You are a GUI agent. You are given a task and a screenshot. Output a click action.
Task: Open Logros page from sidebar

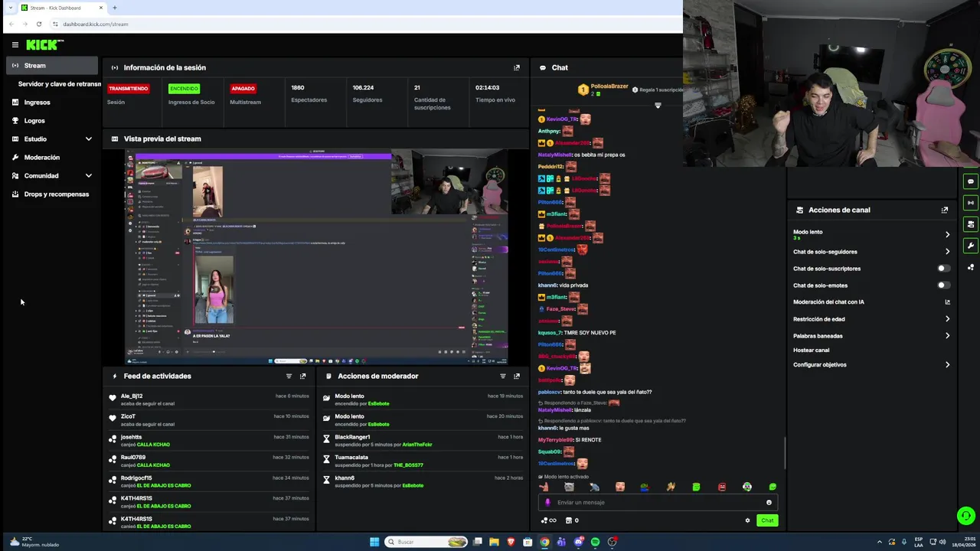[x=34, y=121]
